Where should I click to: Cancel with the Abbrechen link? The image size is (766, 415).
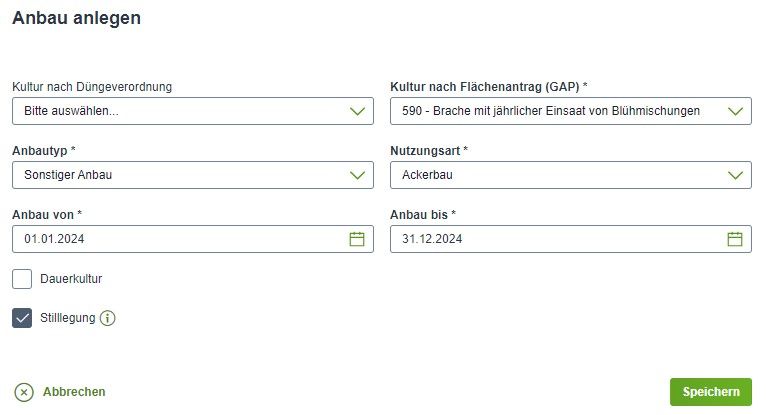click(74, 392)
